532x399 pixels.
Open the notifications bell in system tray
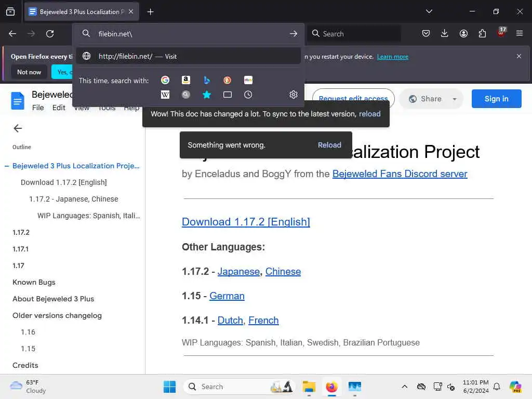(497, 387)
